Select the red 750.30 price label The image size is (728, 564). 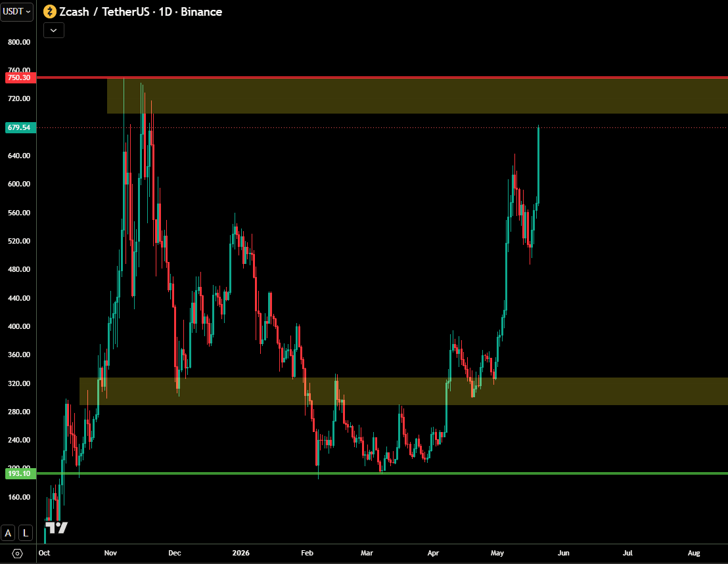pos(20,77)
